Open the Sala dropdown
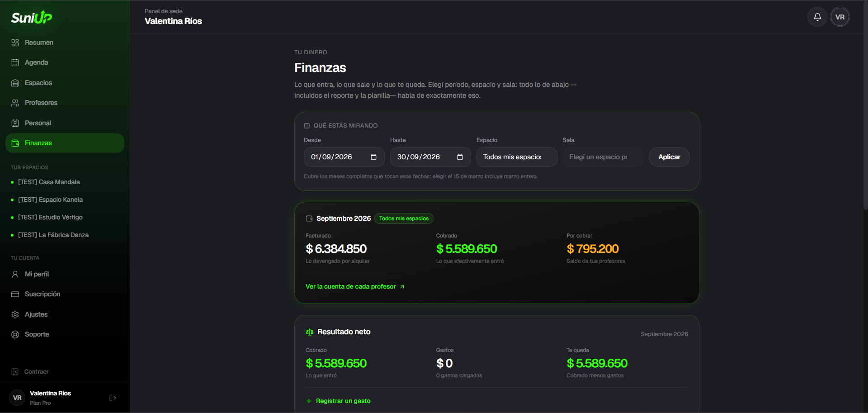Image resolution: width=868 pixels, height=413 pixels. [x=603, y=157]
